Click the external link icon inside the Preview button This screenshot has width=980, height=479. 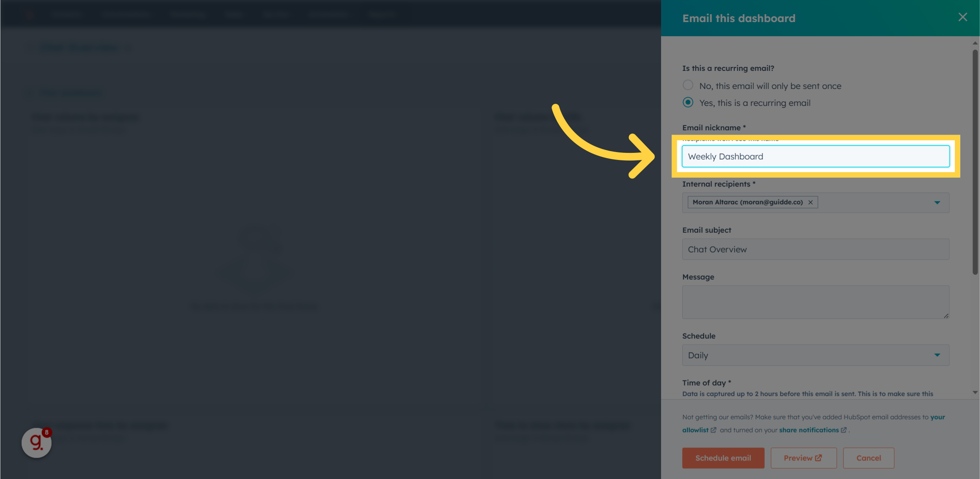coord(819,458)
